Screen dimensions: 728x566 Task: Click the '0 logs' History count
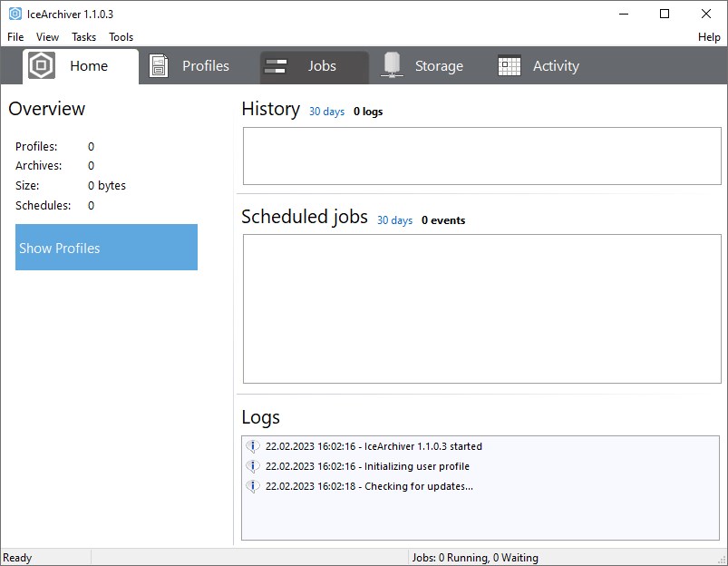pyautogui.click(x=368, y=112)
